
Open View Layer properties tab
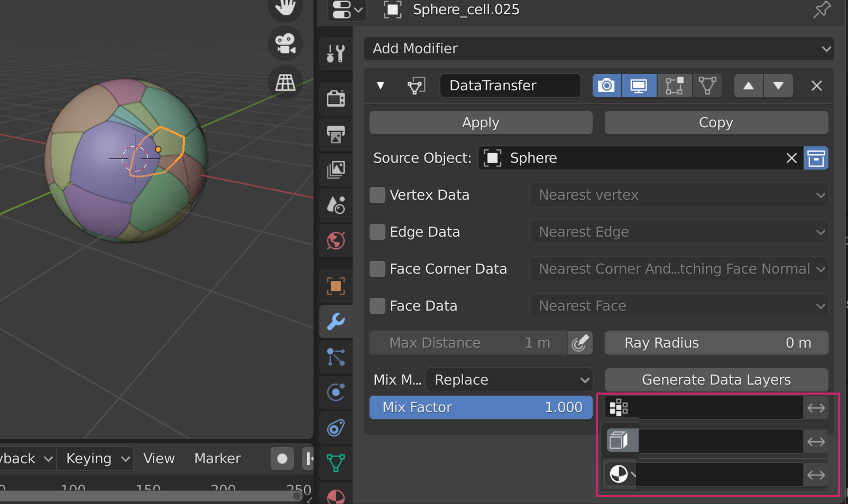(336, 170)
